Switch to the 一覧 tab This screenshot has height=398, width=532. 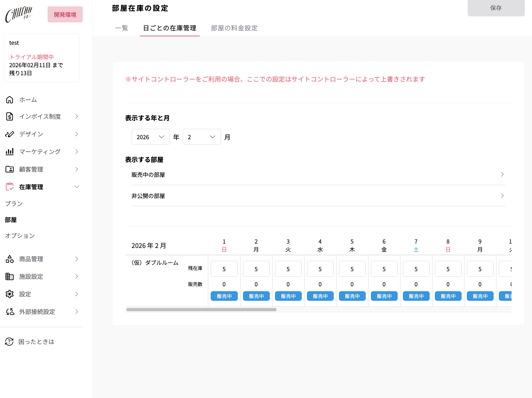pyautogui.click(x=122, y=28)
